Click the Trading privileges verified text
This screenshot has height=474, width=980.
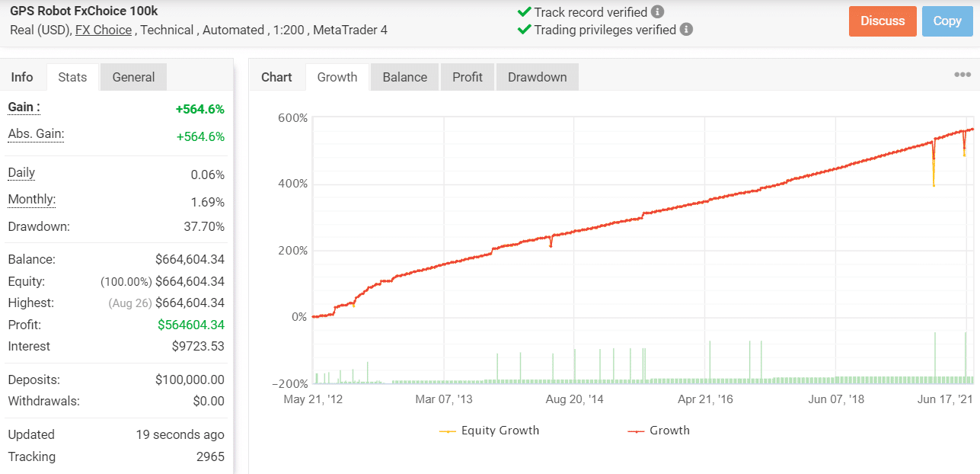(605, 30)
